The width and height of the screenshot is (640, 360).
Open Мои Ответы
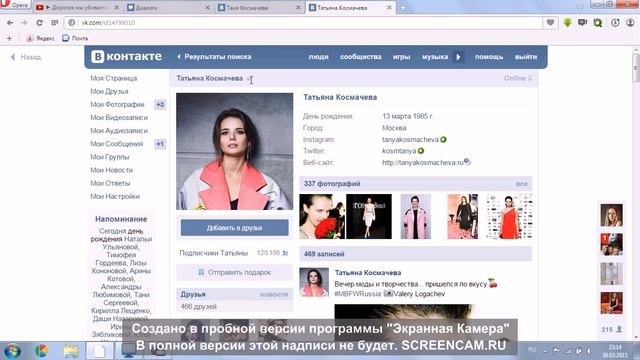(110, 183)
